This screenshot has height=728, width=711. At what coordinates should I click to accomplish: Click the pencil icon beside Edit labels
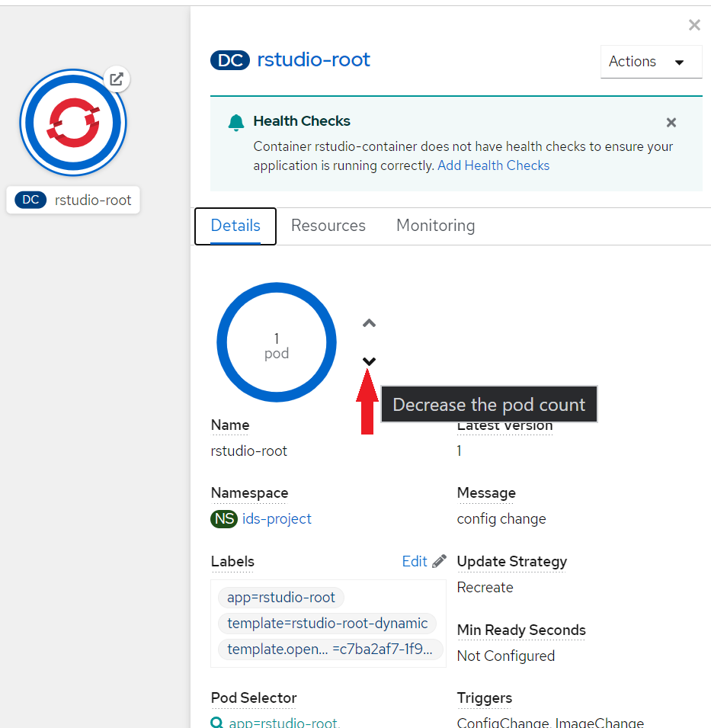click(x=439, y=561)
